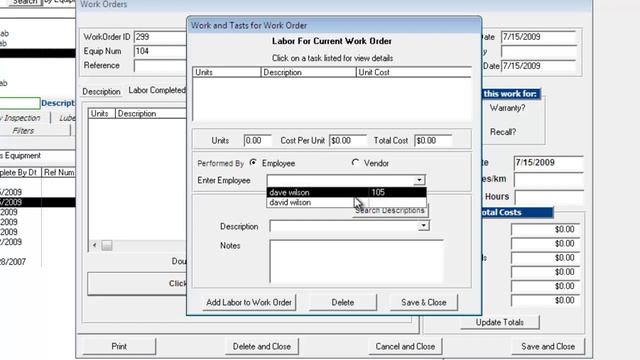Click the first $0.00 total cost field
This screenshot has height=360, width=640.
(x=545, y=229)
